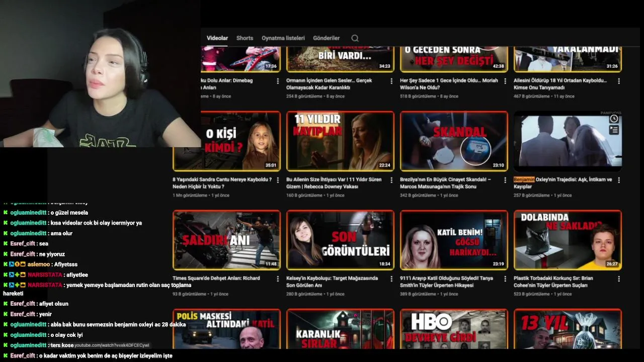Click chat message 'ama olur'
644x362 pixels.
pyautogui.click(x=61, y=233)
